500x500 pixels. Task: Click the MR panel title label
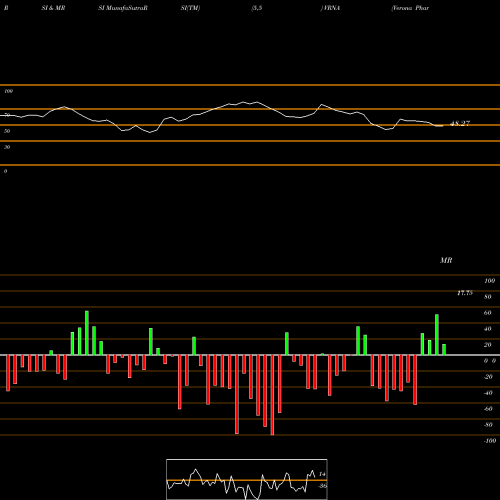pyautogui.click(x=446, y=260)
